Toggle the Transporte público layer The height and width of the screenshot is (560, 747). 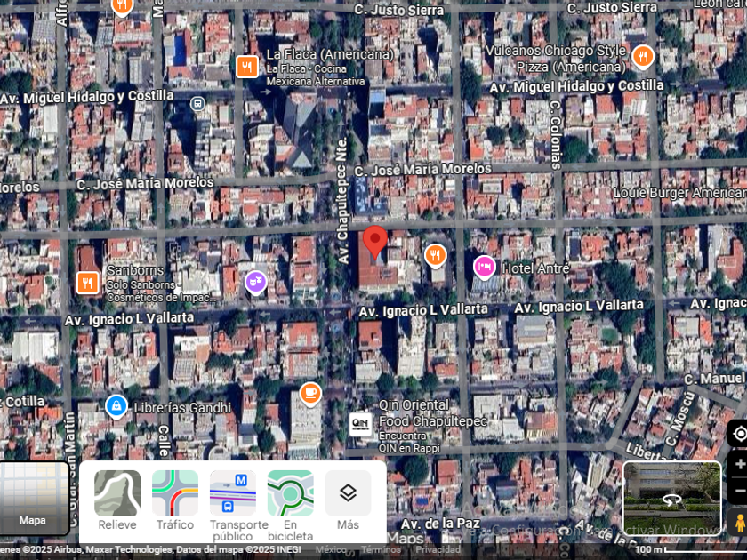(233, 506)
